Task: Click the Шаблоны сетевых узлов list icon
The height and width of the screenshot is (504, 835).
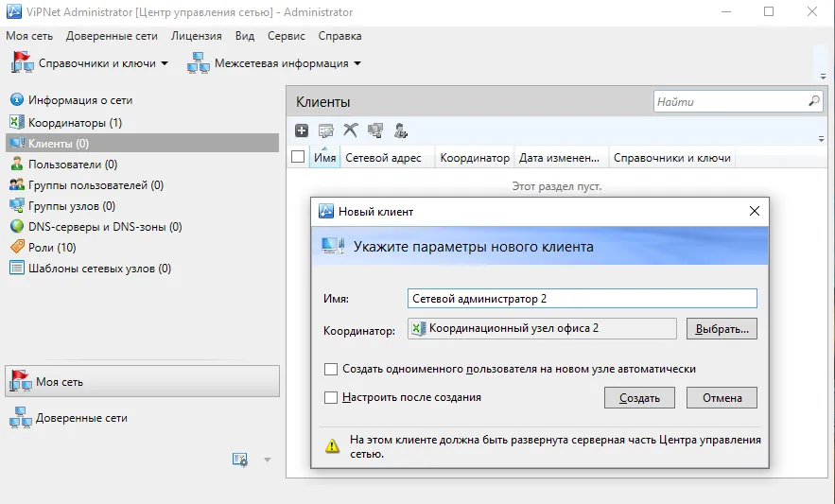Action: coord(17,268)
